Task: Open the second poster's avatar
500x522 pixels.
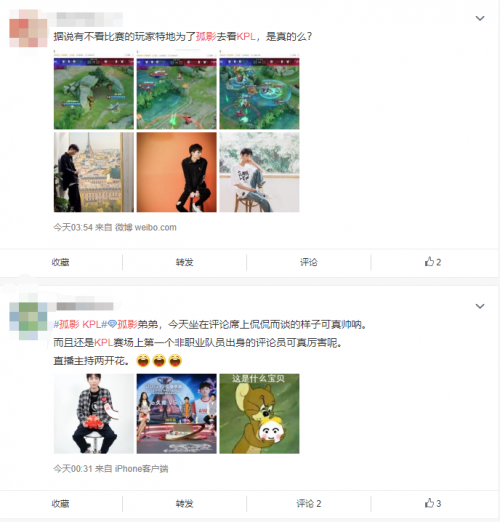Action: pyautogui.click(x=28, y=317)
